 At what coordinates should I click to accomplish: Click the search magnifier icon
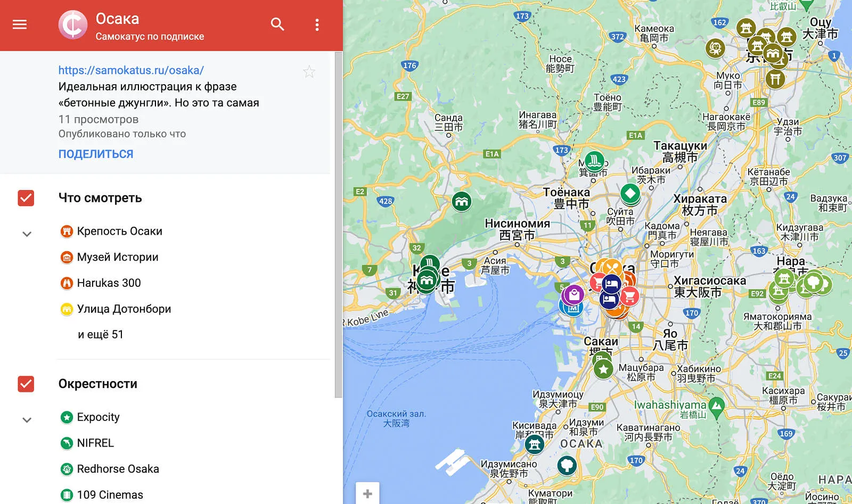pyautogui.click(x=277, y=24)
